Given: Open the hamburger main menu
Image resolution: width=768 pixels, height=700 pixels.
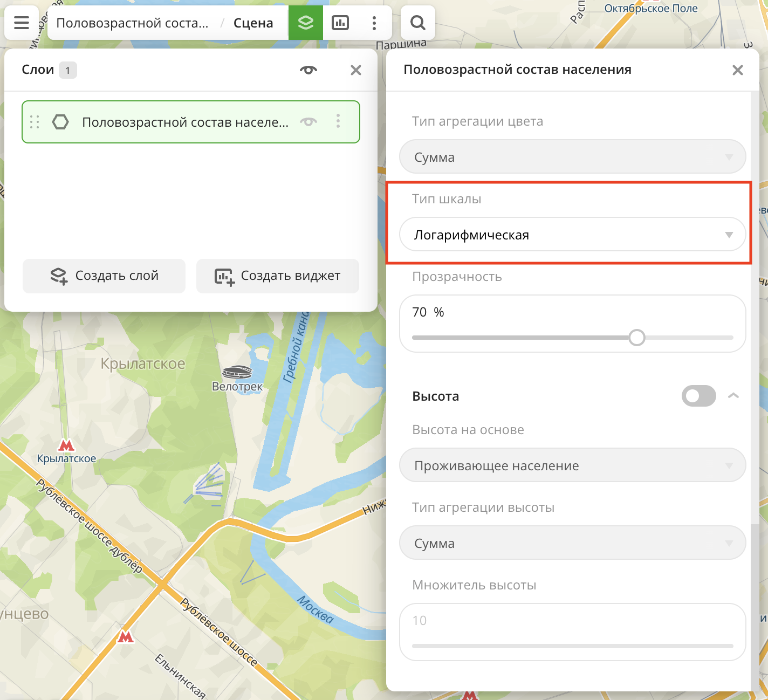Looking at the screenshot, I should tap(22, 23).
